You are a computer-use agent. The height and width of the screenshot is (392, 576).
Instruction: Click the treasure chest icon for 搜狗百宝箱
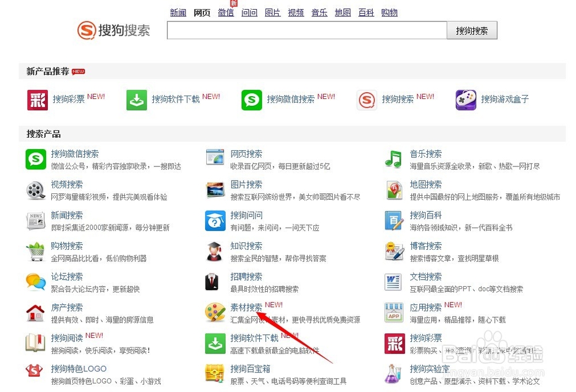215,373
